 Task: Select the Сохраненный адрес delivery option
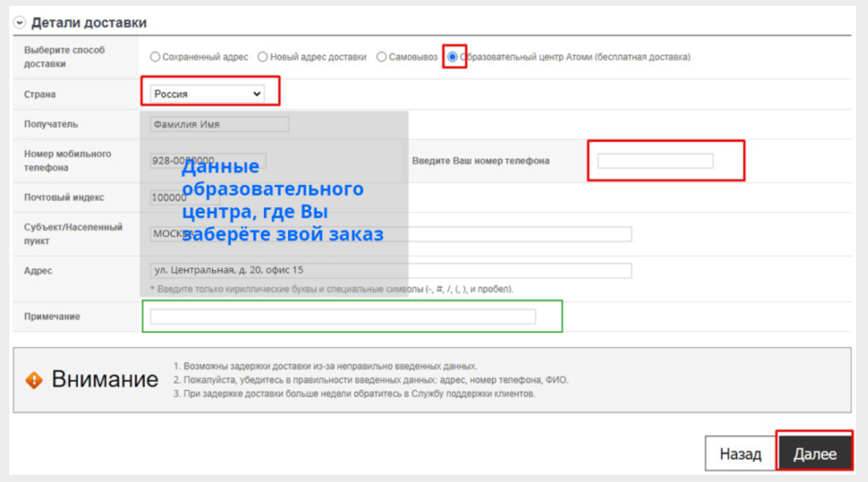coord(155,57)
